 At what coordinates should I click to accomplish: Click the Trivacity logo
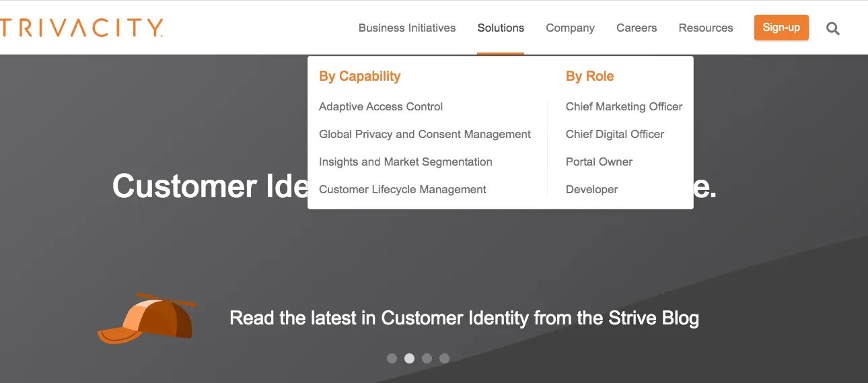pyautogui.click(x=81, y=28)
